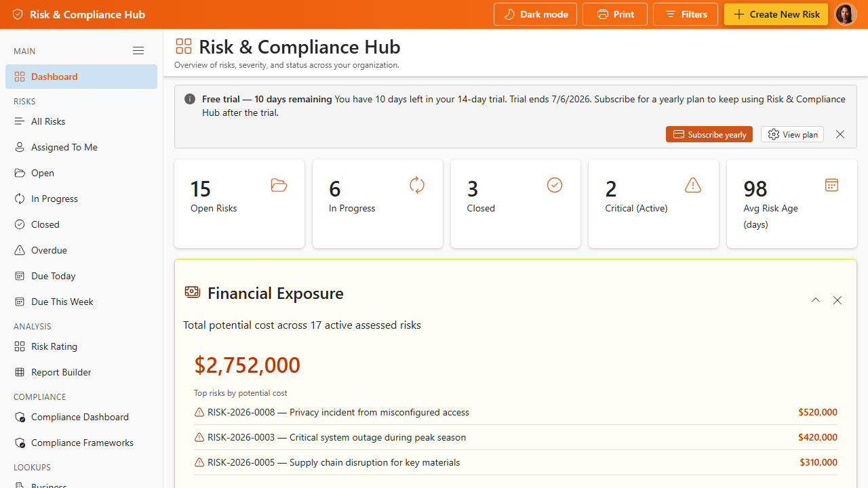Open the 15 Open Risks card
The image size is (868, 488).
[239, 204]
